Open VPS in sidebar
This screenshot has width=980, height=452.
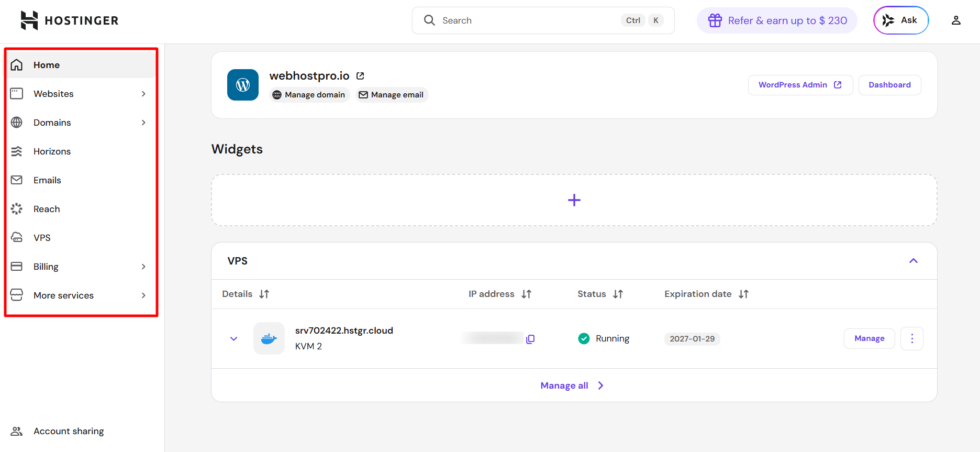click(x=82, y=238)
